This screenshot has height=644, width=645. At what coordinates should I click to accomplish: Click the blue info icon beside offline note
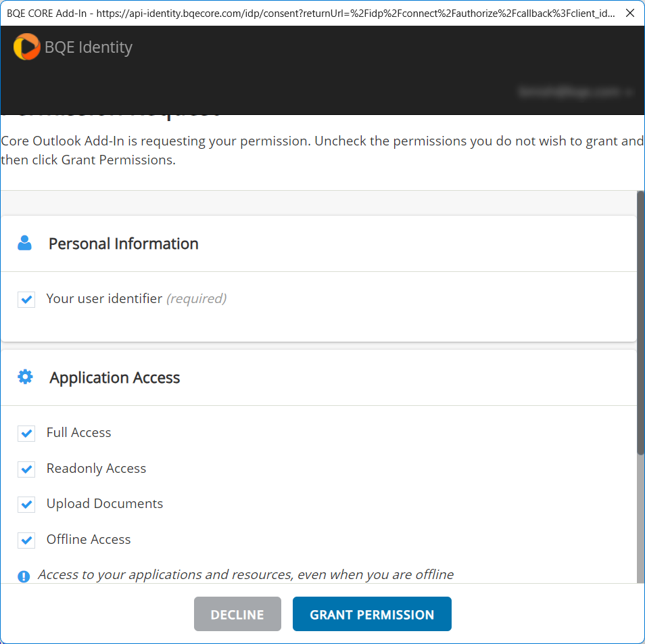click(24, 576)
